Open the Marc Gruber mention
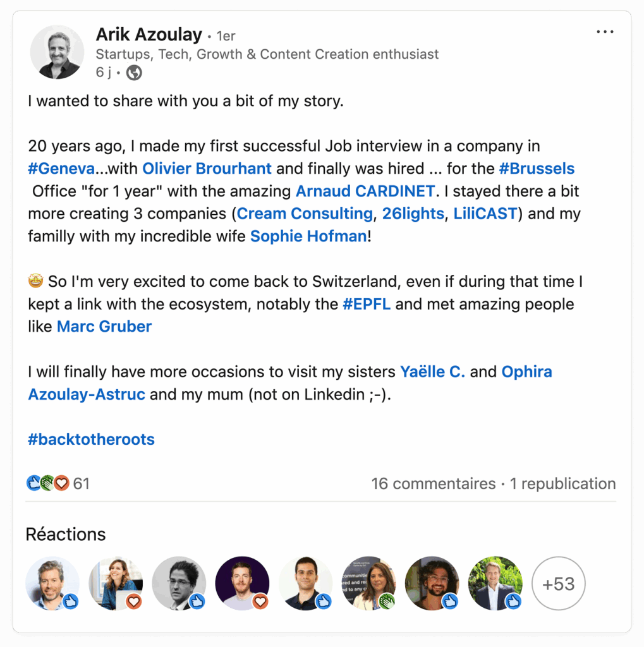Image resolution: width=644 pixels, height=647 pixels. [x=104, y=327]
